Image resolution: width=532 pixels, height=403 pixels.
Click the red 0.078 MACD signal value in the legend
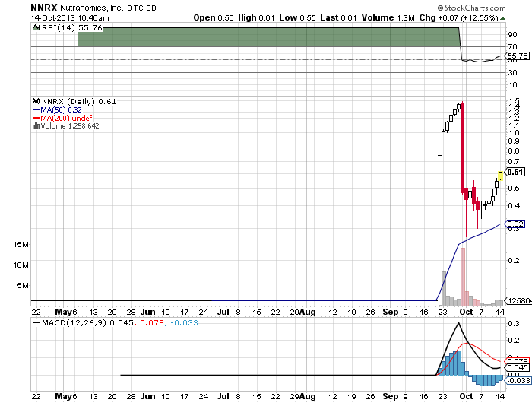(152, 322)
